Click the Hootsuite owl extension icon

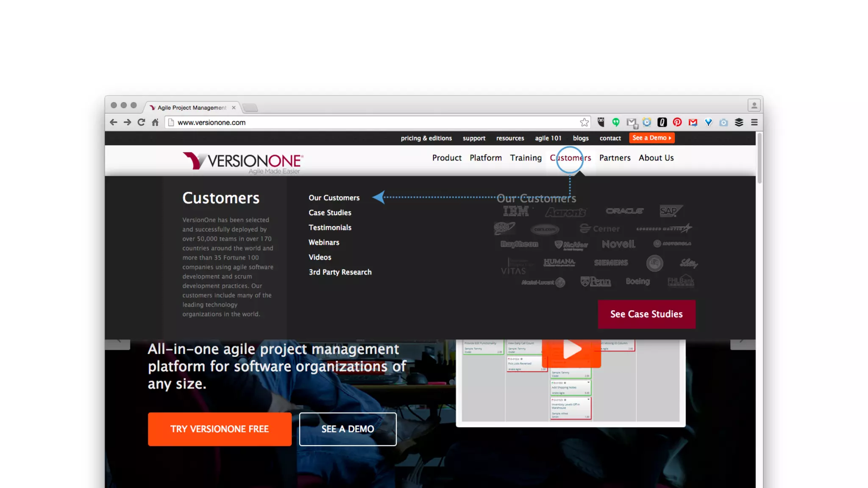(601, 122)
